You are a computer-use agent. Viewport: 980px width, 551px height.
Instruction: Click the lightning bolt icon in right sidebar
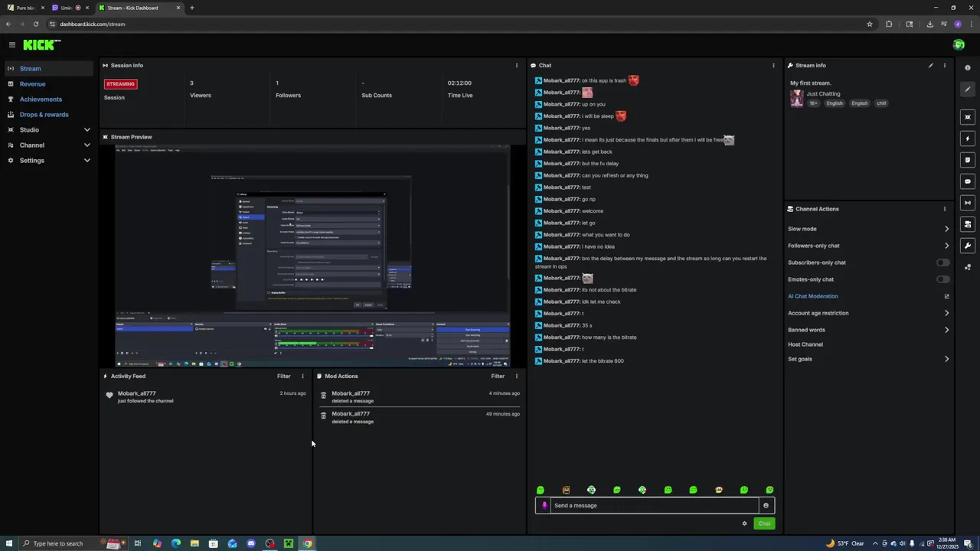point(968,139)
